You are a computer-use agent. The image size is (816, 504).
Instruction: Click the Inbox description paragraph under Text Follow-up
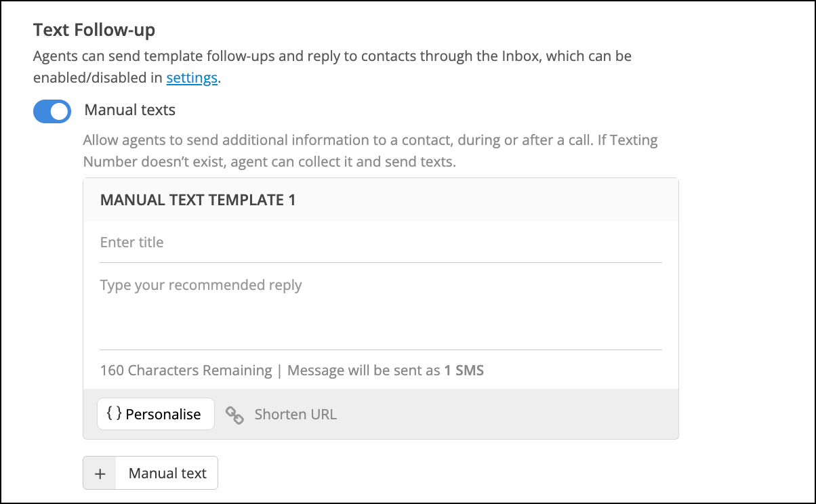click(x=332, y=66)
